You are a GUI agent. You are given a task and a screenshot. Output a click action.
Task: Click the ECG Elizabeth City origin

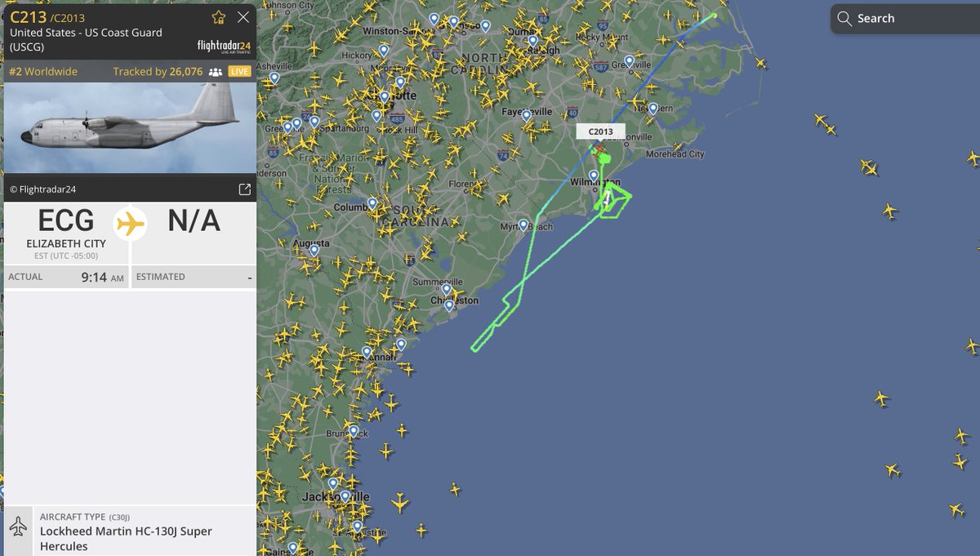[x=66, y=229]
